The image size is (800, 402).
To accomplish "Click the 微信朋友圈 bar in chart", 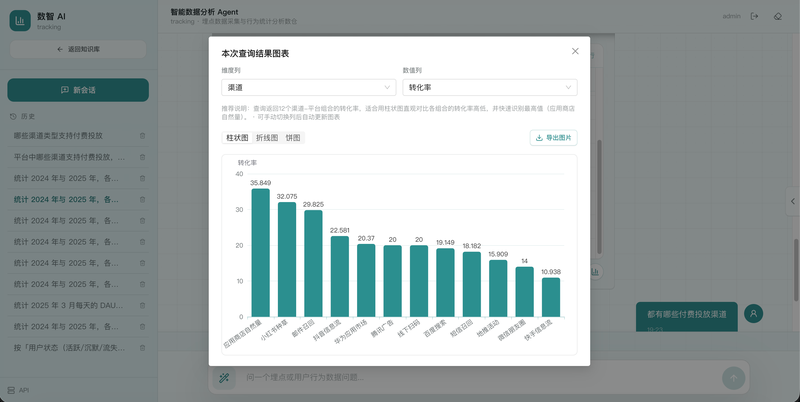I will point(524,292).
